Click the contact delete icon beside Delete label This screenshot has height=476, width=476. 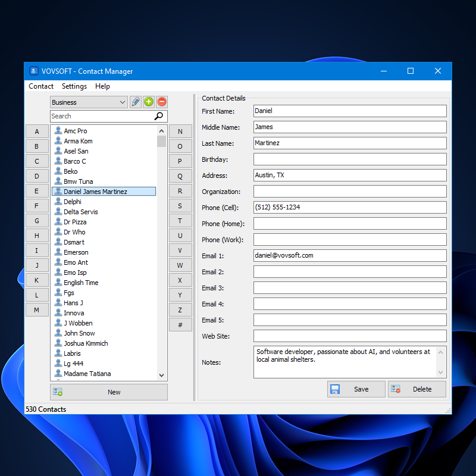click(x=395, y=389)
